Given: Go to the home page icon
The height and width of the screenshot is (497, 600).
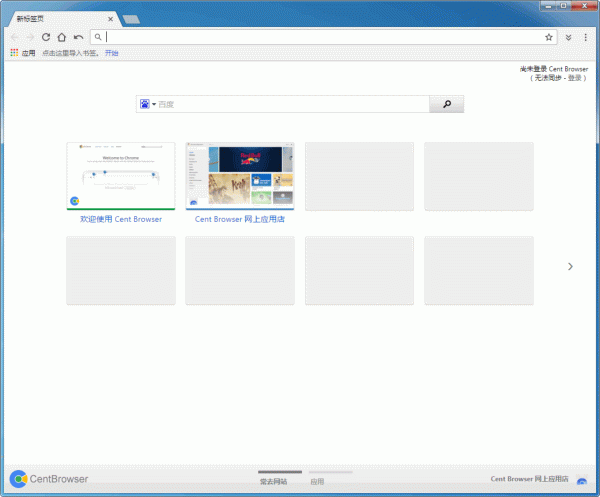Looking at the screenshot, I should point(62,37).
